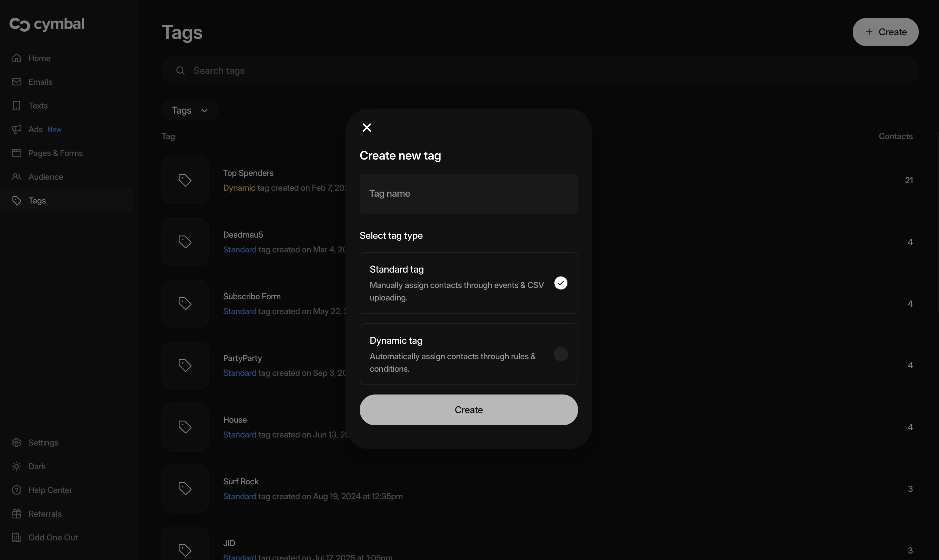Select the Standard tag radio option
Screen dimensions: 939x560
[561, 283]
